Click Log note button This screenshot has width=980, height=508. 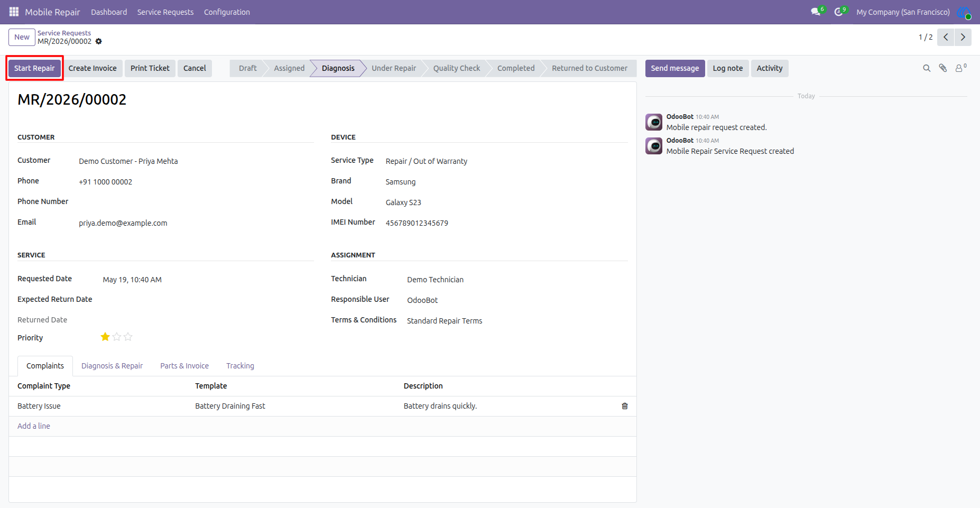click(x=728, y=68)
